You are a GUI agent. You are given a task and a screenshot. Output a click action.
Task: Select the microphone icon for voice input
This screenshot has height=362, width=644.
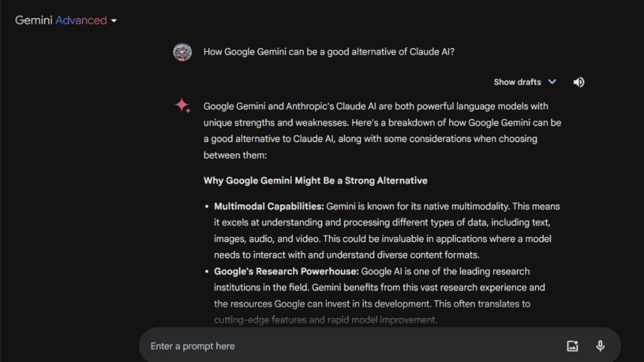pos(600,345)
